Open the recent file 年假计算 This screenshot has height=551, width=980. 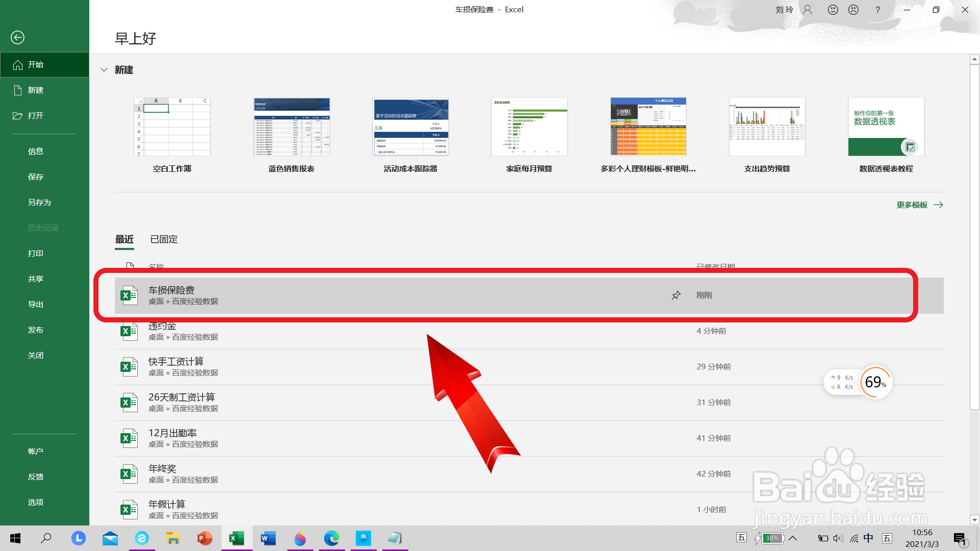coord(529,509)
